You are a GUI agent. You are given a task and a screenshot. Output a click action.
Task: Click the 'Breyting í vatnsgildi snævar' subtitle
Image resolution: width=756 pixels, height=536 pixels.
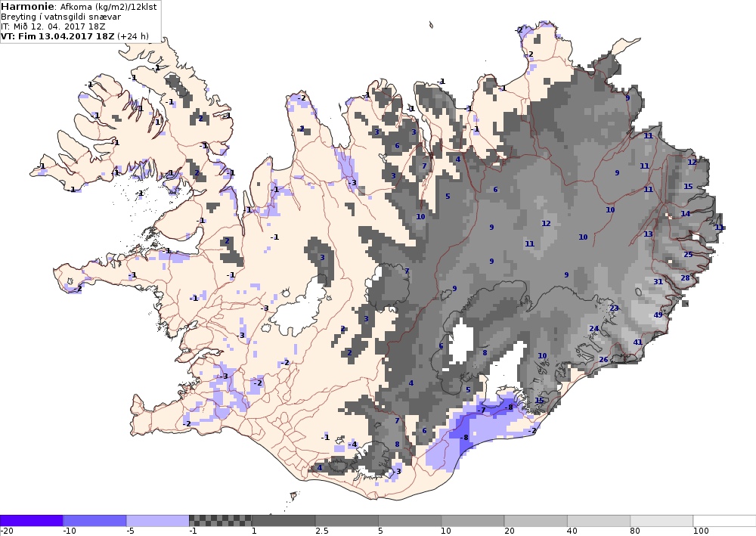[60, 17]
